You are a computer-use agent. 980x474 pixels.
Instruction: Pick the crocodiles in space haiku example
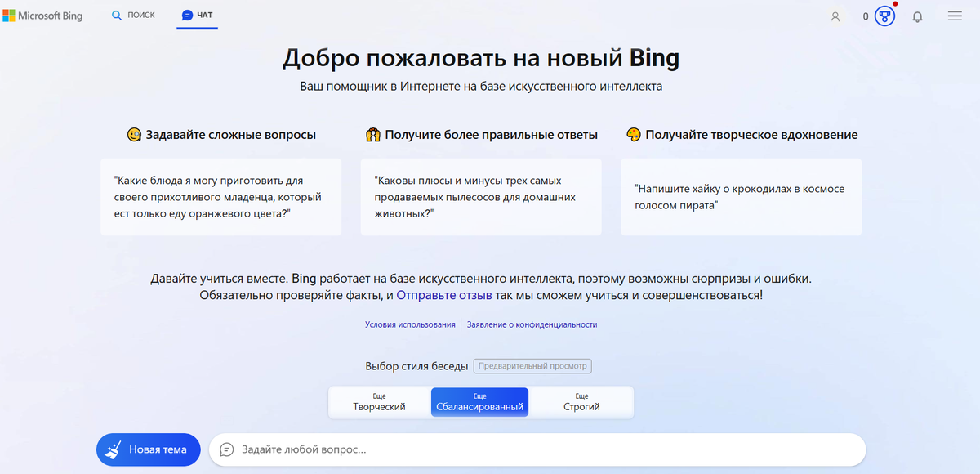click(741, 197)
